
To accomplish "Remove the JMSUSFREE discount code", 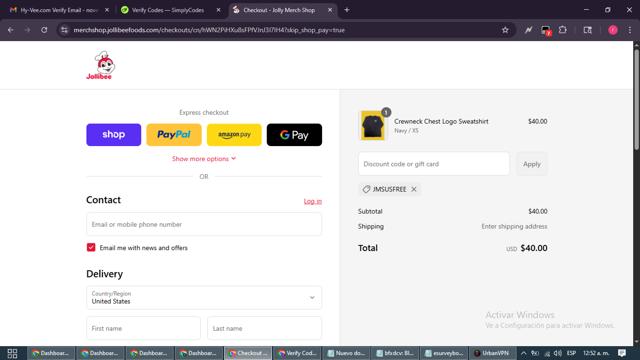I will pos(414,189).
